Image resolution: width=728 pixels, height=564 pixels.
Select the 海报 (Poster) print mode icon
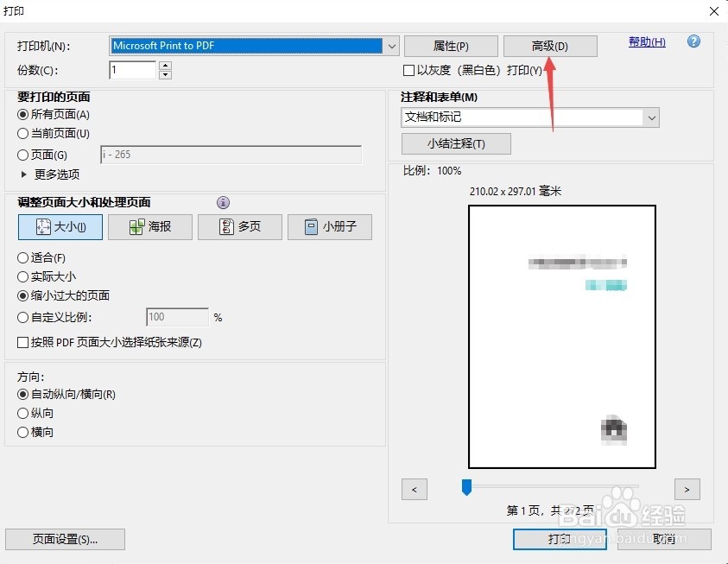click(149, 226)
